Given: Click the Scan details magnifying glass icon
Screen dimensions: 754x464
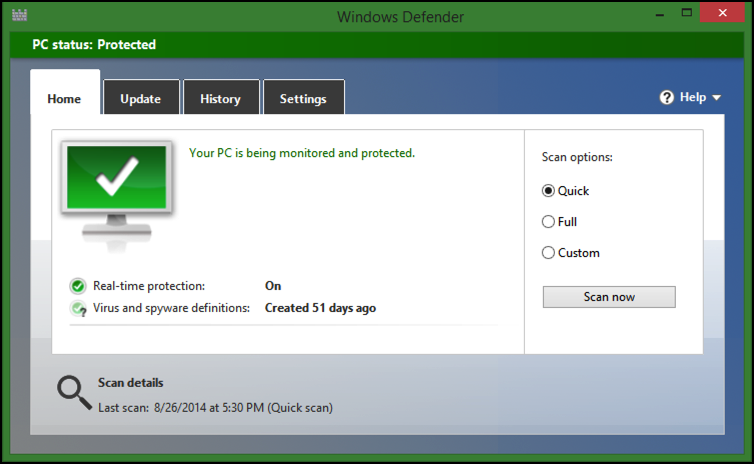Looking at the screenshot, I should (x=74, y=393).
